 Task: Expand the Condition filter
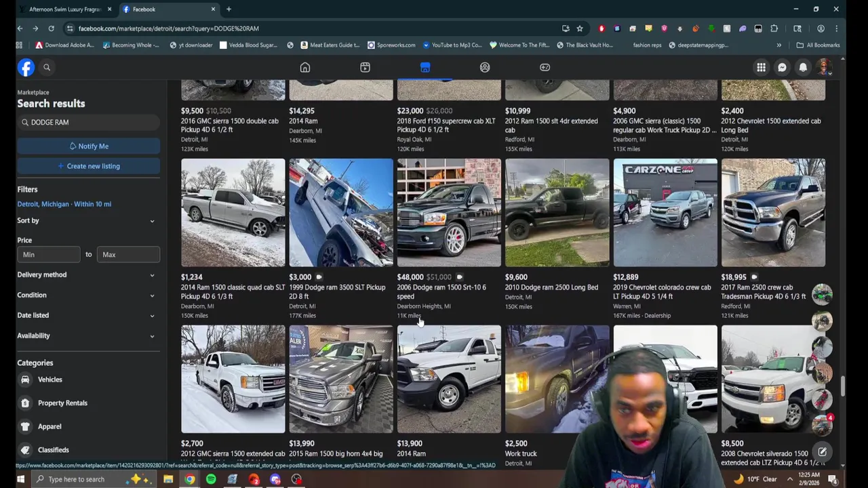click(88, 295)
